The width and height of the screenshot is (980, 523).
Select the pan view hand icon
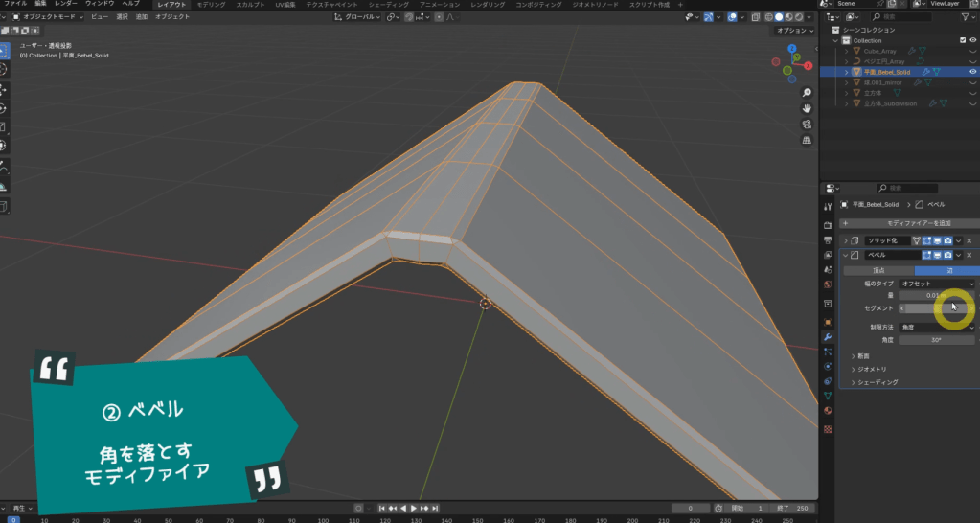[x=806, y=108]
